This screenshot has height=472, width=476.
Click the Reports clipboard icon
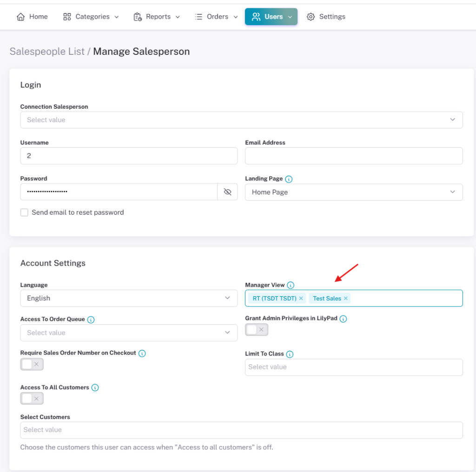pyautogui.click(x=138, y=17)
